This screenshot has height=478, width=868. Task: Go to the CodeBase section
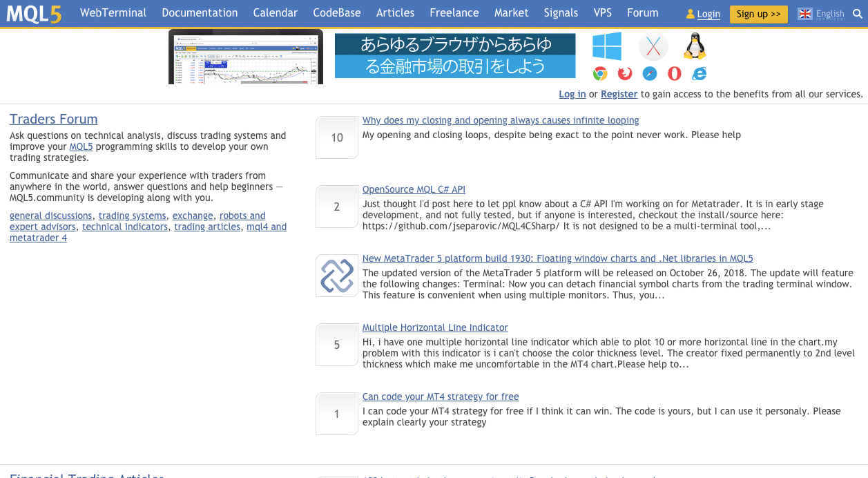point(337,13)
